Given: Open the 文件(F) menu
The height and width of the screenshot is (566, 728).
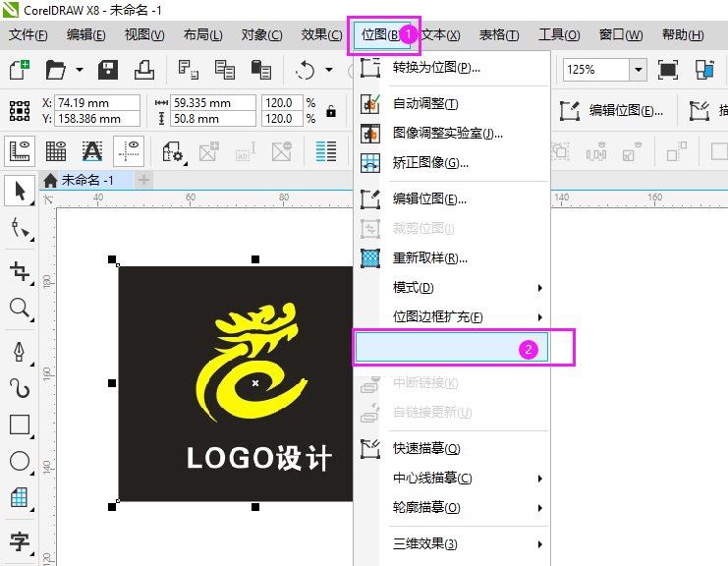Looking at the screenshot, I should [28, 35].
